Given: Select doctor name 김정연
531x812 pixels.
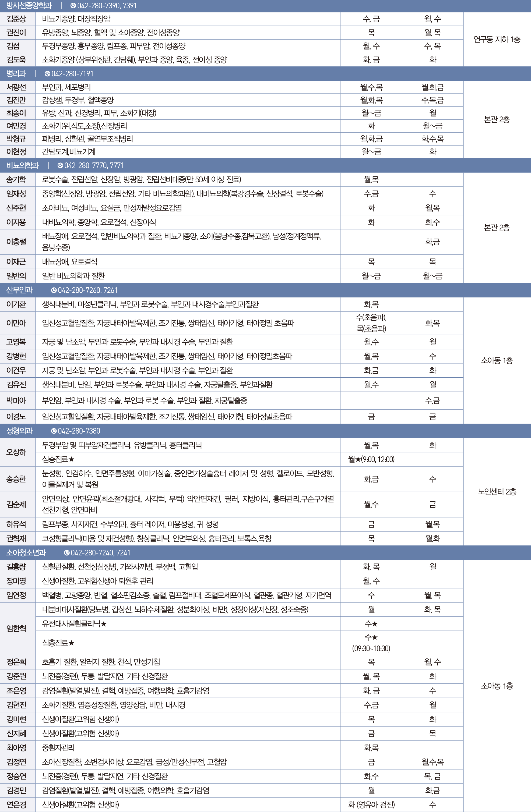Looking at the screenshot, I should (x=16, y=762).
